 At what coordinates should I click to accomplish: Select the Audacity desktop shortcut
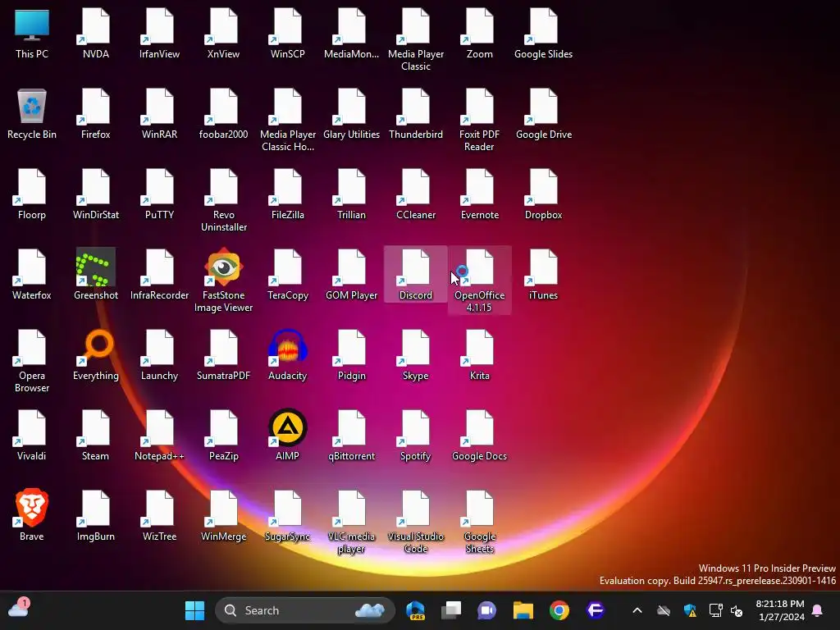288,355
